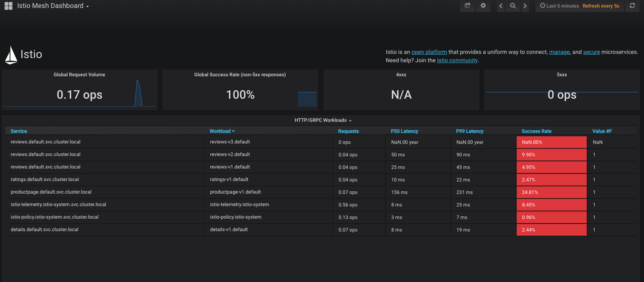Open the Istio Mesh Dashboard picker dropdown
The image size is (644, 282).
(x=53, y=6)
